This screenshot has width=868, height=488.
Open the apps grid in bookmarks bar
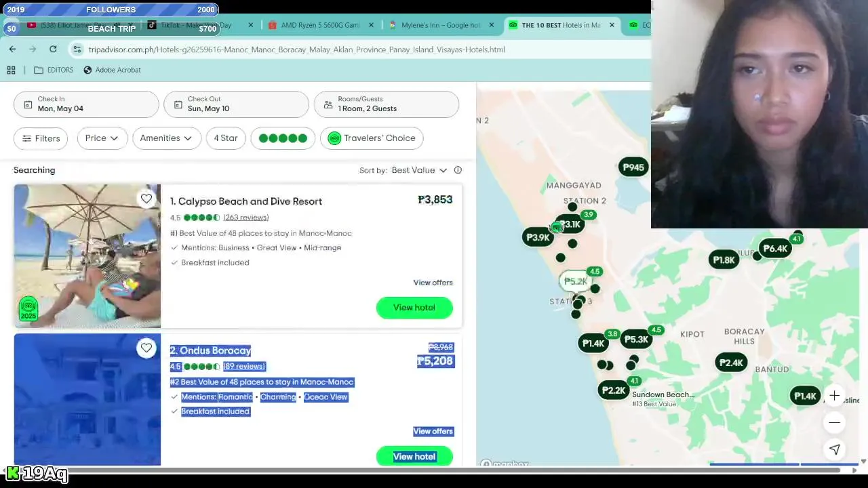pyautogui.click(x=11, y=70)
